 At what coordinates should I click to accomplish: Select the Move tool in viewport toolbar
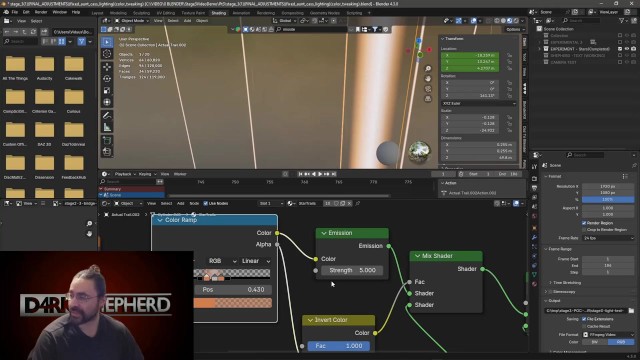point(107,67)
